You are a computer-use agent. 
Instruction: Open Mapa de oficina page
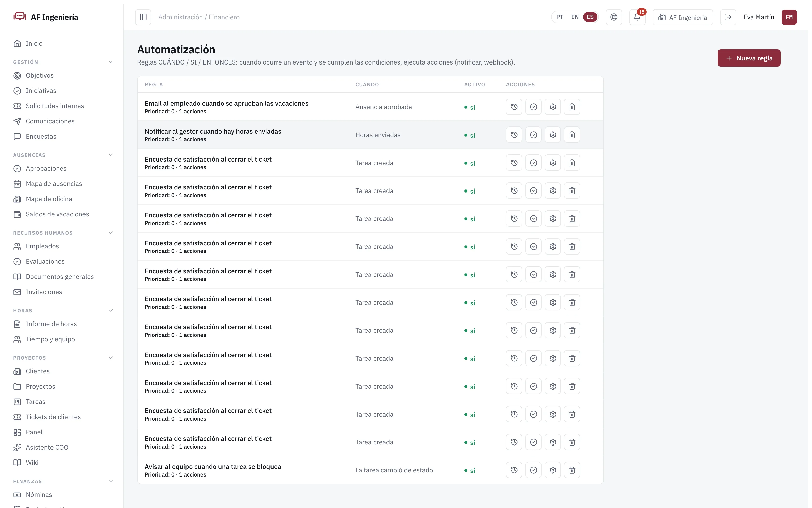(49, 199)
